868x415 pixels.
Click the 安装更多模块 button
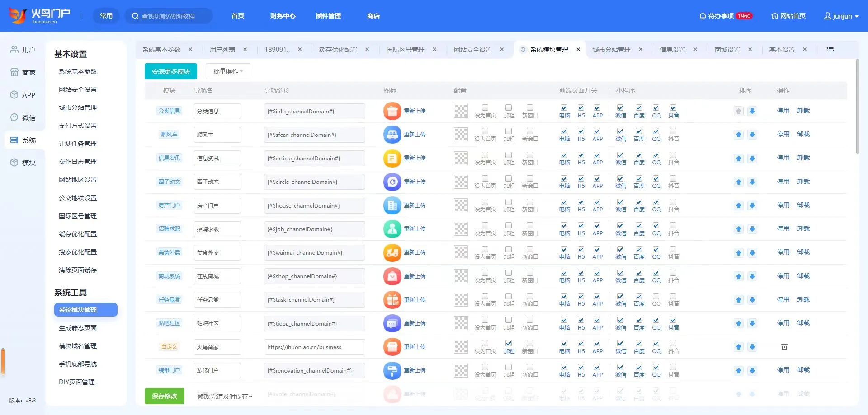(171, 71)
